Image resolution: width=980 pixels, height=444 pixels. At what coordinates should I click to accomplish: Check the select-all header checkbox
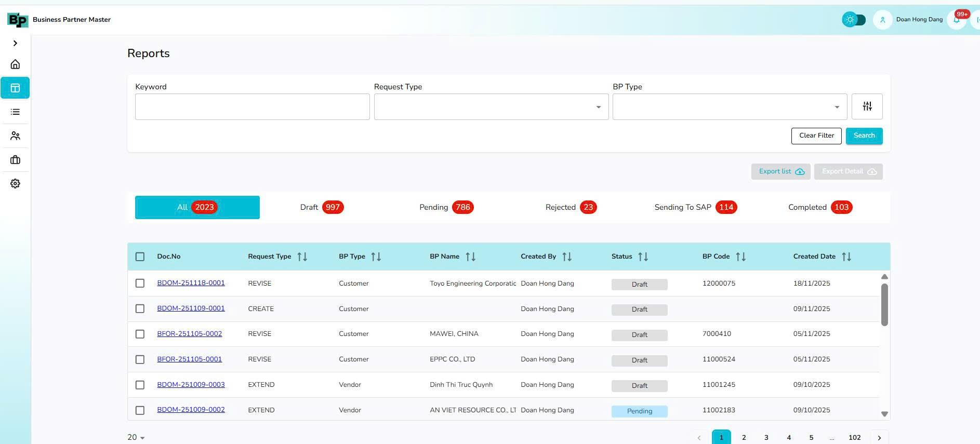140,257
